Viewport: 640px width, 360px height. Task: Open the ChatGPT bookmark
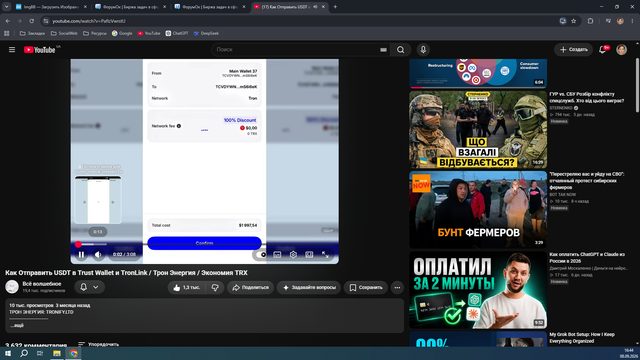pos(177,33)
